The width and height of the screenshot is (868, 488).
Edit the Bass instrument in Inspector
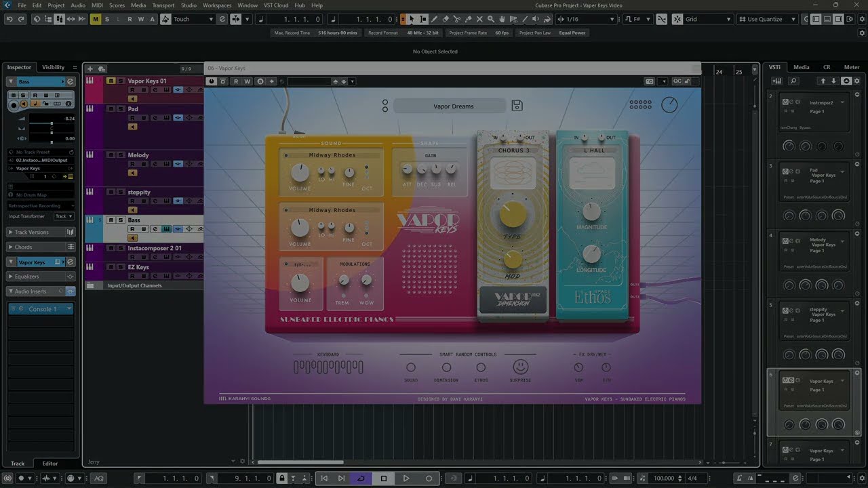click(70, 81)
